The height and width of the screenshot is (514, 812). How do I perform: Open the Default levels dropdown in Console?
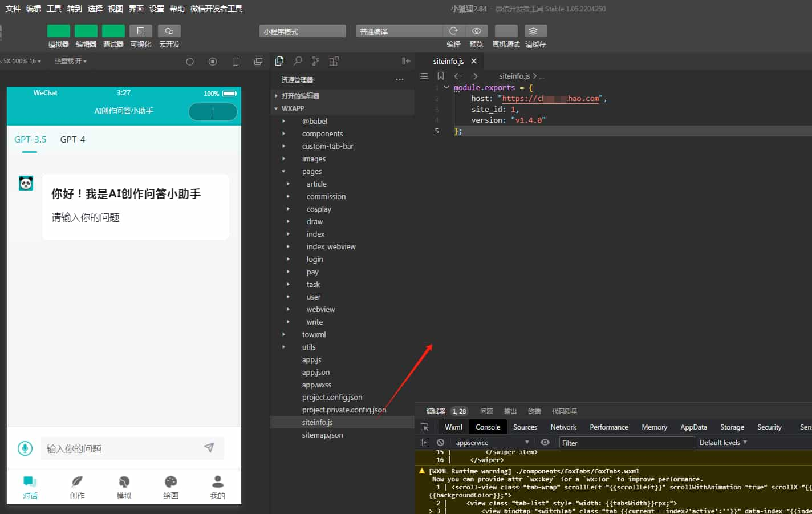coord(722,442)
